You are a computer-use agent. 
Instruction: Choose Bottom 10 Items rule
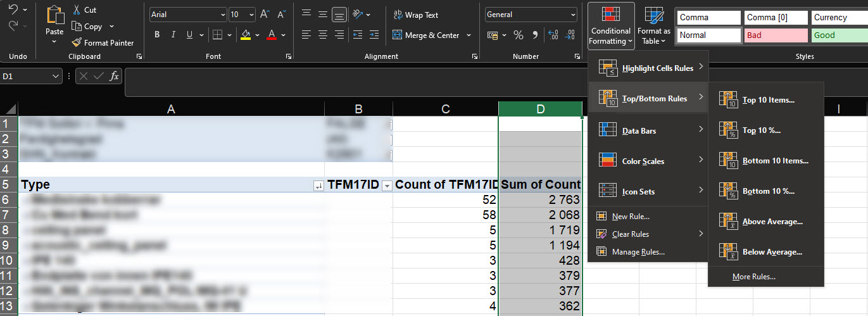coord(765,161)
